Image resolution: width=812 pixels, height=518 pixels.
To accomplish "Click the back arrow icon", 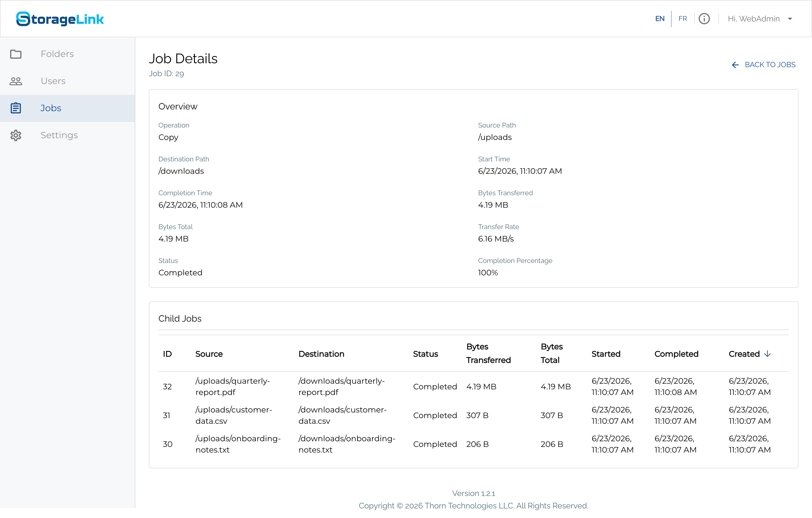I will [736, 65].
